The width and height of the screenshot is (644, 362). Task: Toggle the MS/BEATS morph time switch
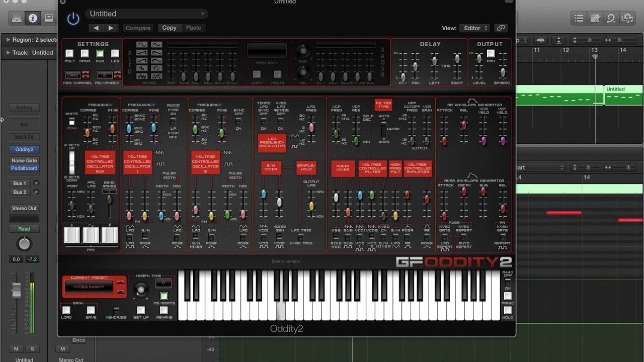tap(164, 297)
